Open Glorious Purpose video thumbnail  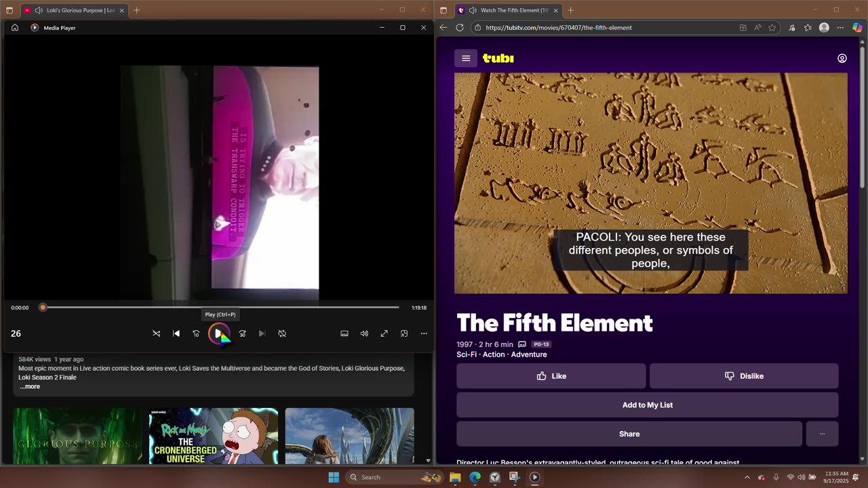pyautogui.click(x=78, y=436)
